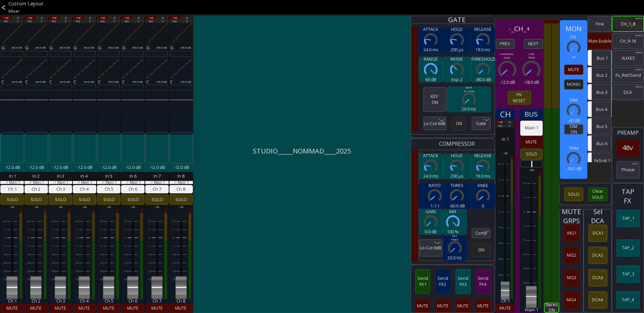Mute channel Ch 5 at bottom
Screen dimensions: 644x313
(108, 308)
